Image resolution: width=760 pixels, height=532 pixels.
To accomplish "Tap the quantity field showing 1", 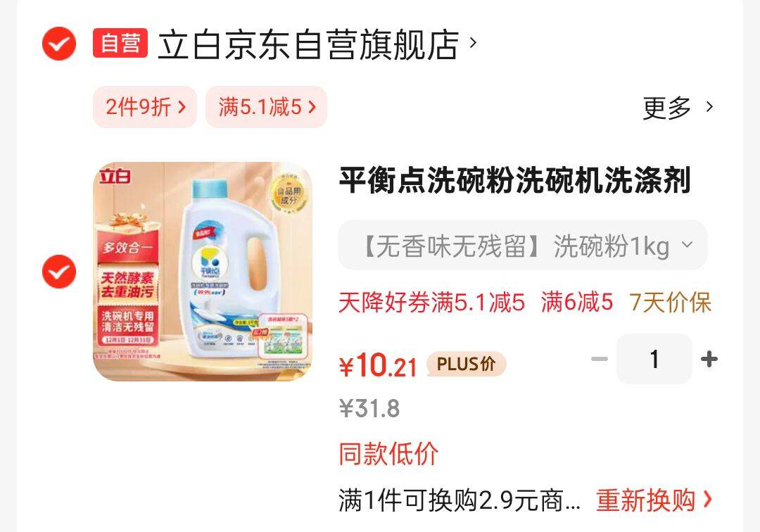I will [654, 359].
